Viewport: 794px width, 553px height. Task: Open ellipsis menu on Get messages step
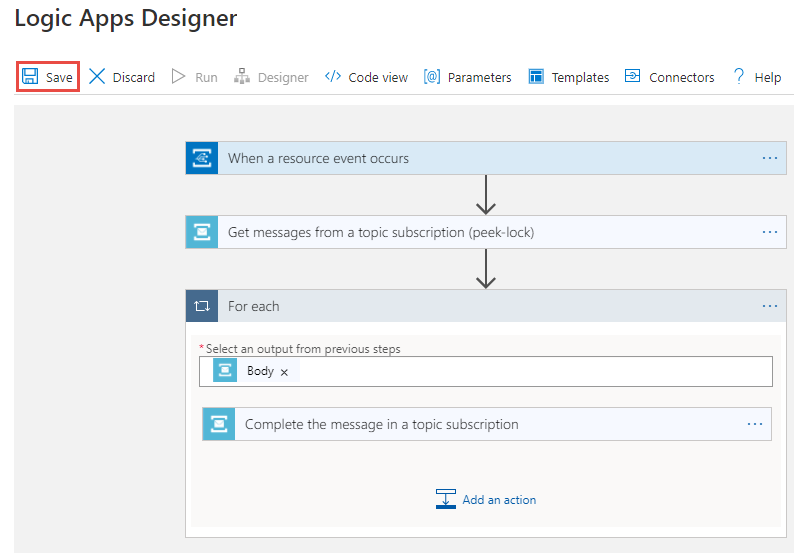[x=769, y=232]
